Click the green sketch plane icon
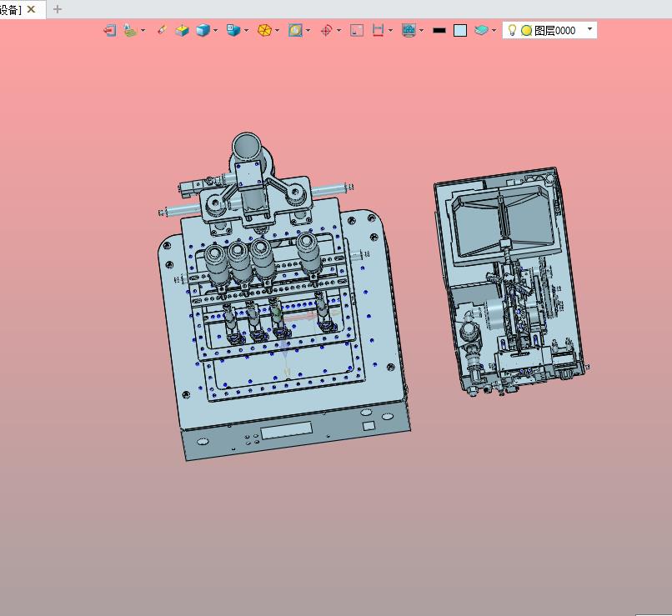672x616 pixels. [130, 30]
